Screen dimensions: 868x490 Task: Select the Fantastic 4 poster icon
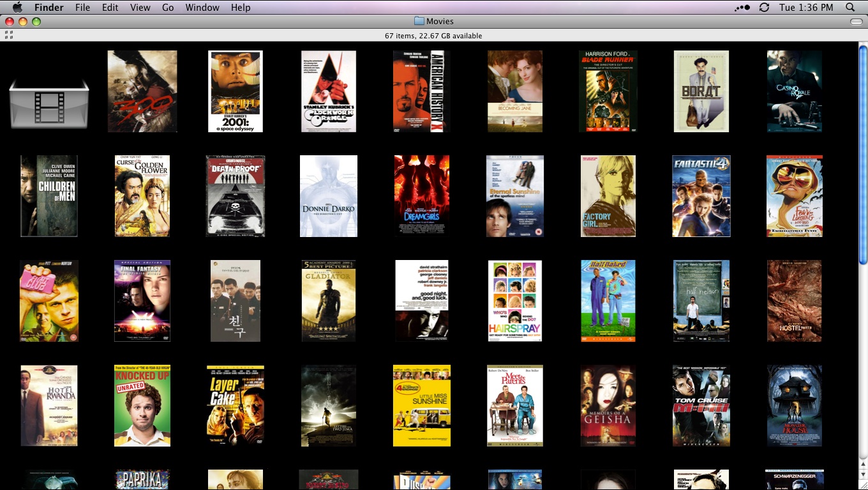coord(701,196)
